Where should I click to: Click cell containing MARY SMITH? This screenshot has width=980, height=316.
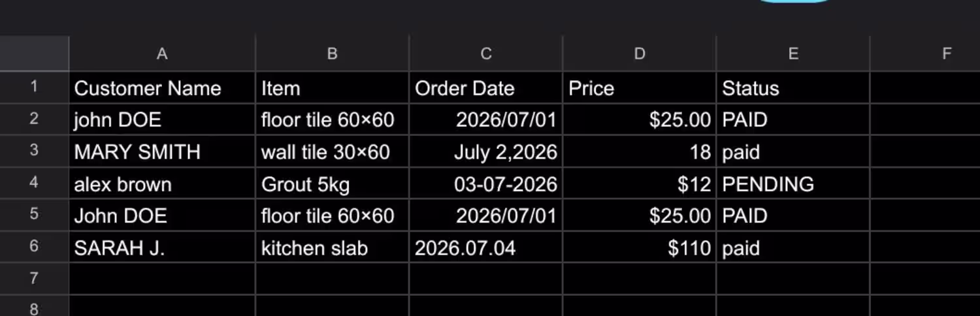click(162, 151)
